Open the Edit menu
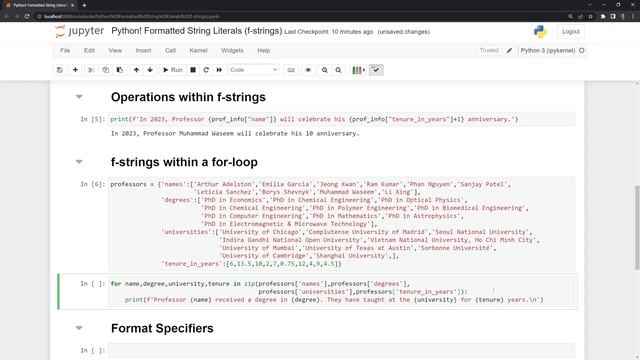This screenshot has height=360, width=640. (89, 51)
